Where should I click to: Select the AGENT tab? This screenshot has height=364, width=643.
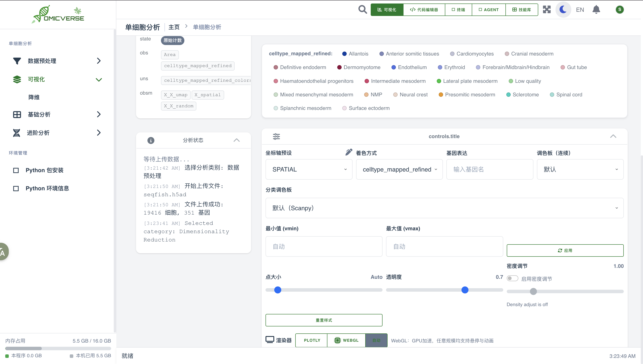[x=488, y=9]
